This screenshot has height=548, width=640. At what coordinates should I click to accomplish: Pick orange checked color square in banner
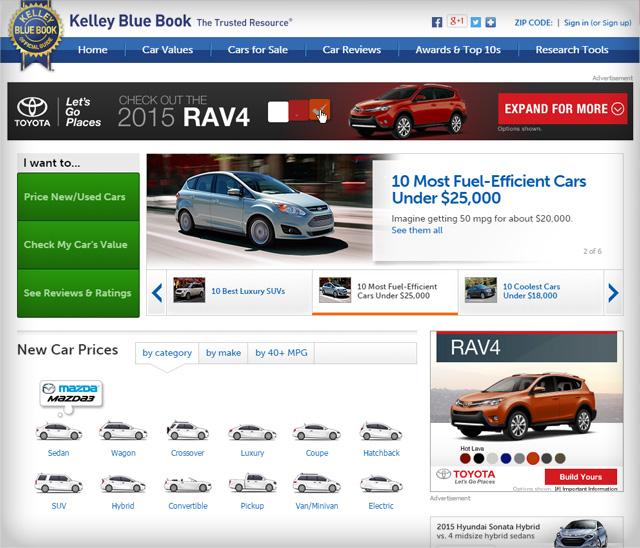click(x=320, y=109)
